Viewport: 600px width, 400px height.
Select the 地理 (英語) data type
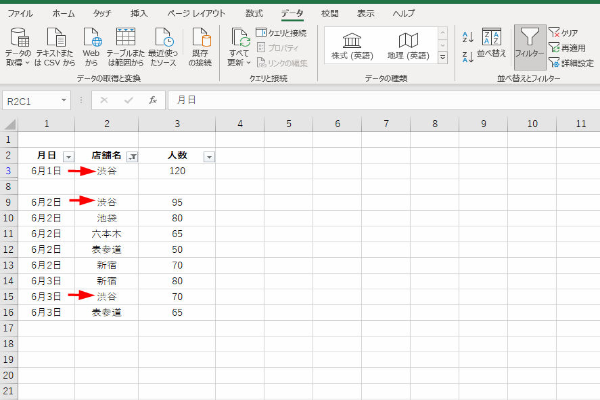(x=408, y=46)
